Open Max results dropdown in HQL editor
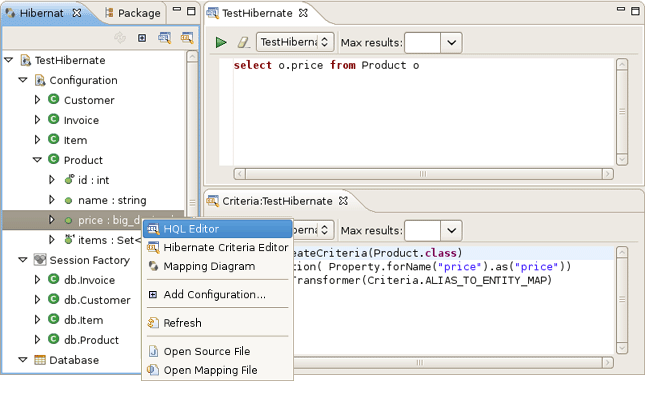 (451, 43)
